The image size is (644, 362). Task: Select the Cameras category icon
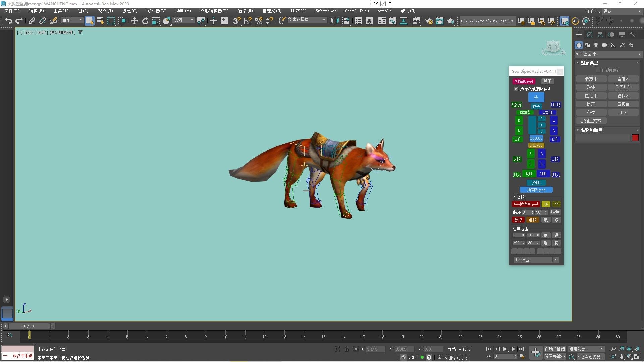tap(605, 45)
